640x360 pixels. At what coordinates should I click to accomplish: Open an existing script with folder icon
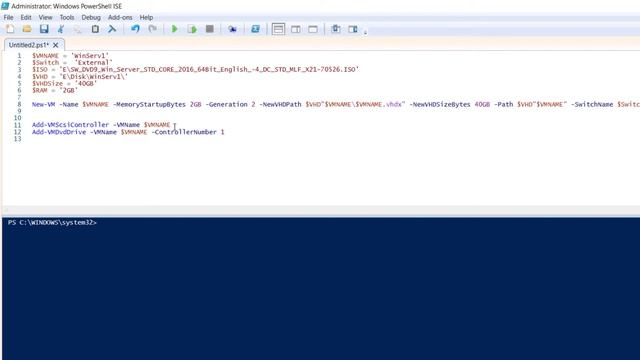[27, 29]
